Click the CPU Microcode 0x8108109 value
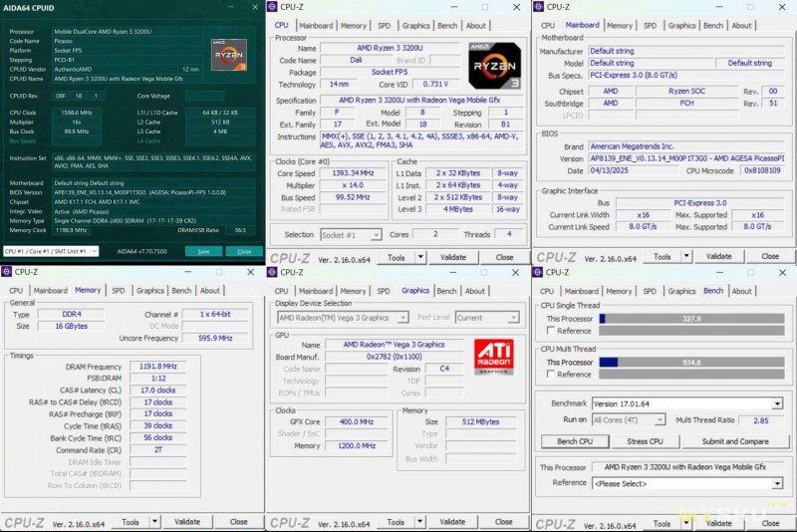 click(x=762, y=170)
